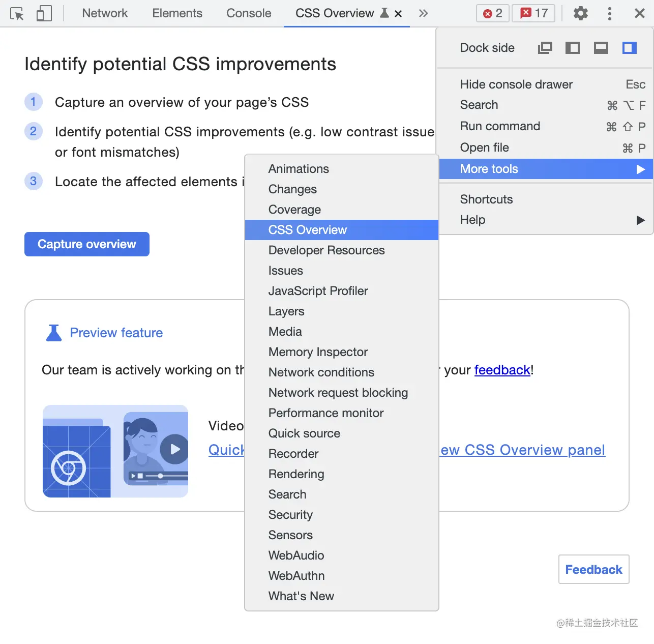Open WebAuthn tool
The width and height of the screenshot is (654, 644).
pos(341,576)
